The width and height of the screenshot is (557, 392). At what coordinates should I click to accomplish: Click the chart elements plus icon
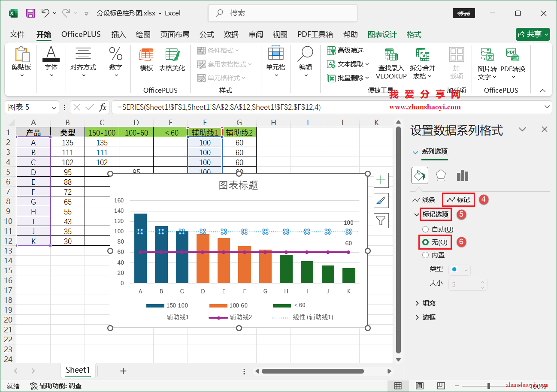pyautogui.click(x=381, y=180)
